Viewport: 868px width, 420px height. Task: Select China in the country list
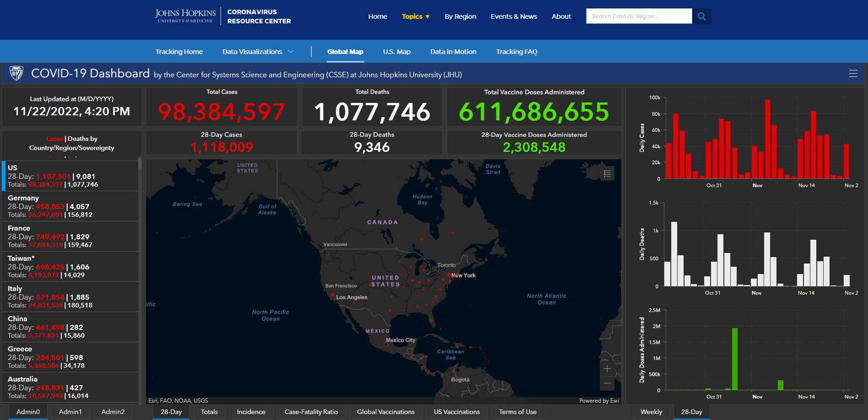70,327
